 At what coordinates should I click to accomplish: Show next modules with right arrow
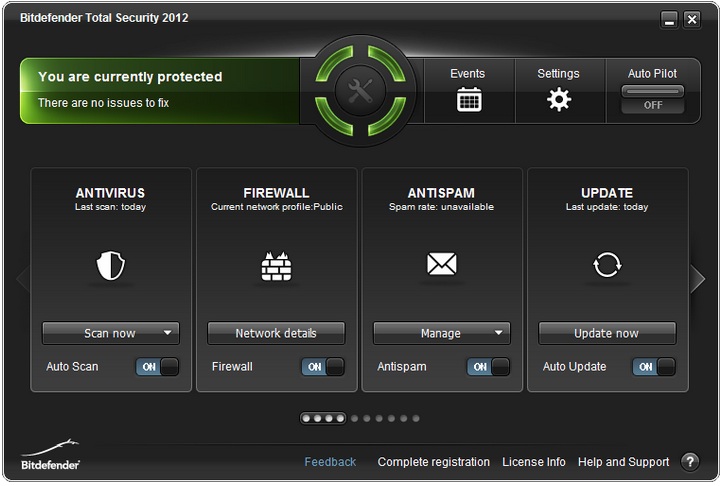point(697,279)
